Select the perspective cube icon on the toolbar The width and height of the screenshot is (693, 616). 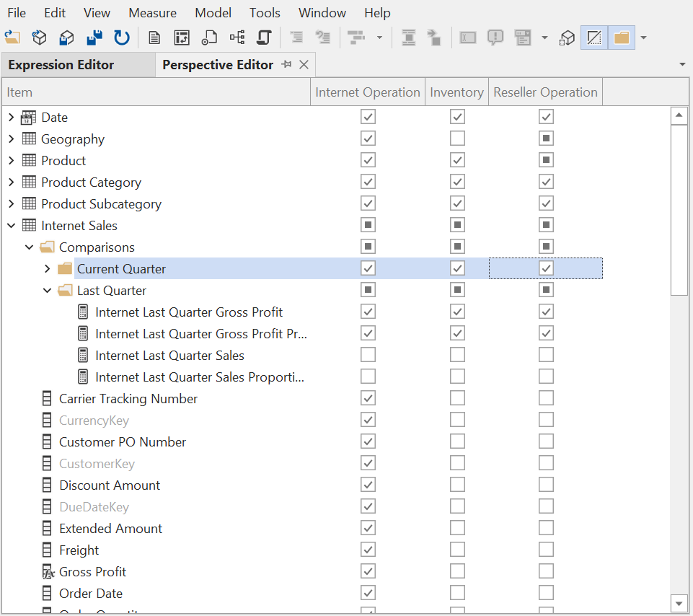567,37
